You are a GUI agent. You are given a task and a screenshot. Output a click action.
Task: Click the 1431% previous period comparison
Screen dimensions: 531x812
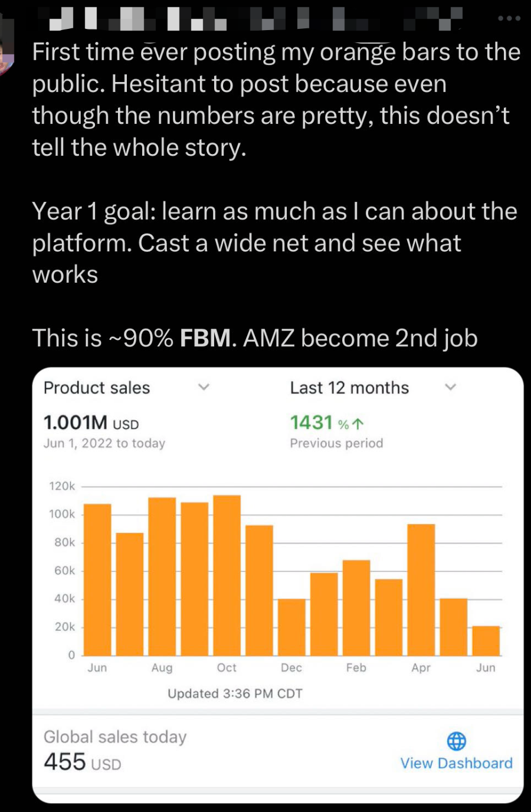click(327, 423)
